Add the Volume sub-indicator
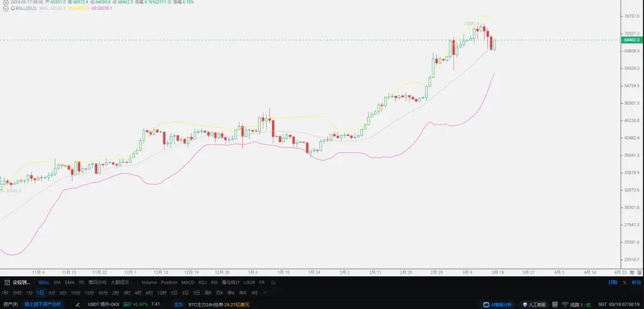Screen dimensions: 644x309 pos(149,282)
